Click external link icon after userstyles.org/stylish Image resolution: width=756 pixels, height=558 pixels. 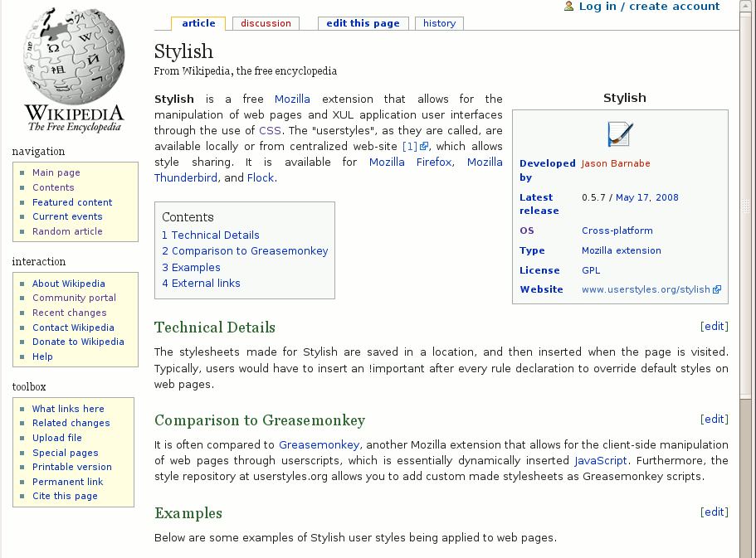pyautogui.click(x=717, y=289)
